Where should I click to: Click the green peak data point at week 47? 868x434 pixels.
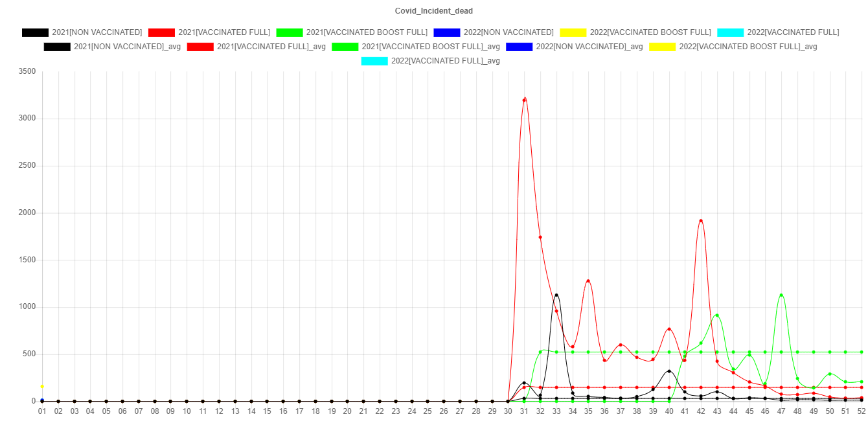[x=781, y=295]
